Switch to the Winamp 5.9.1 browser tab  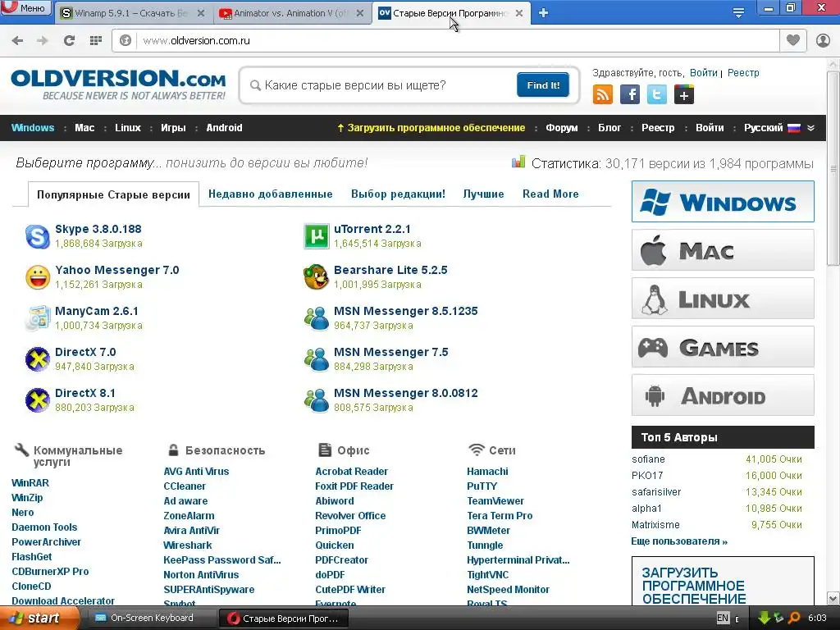pyautogui.click(x=132, y=13)
